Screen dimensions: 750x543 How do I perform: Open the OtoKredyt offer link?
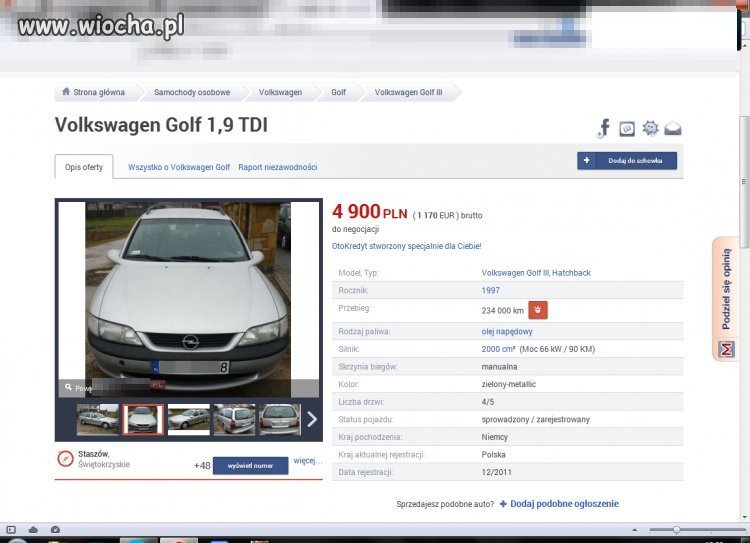coord(407,246)
